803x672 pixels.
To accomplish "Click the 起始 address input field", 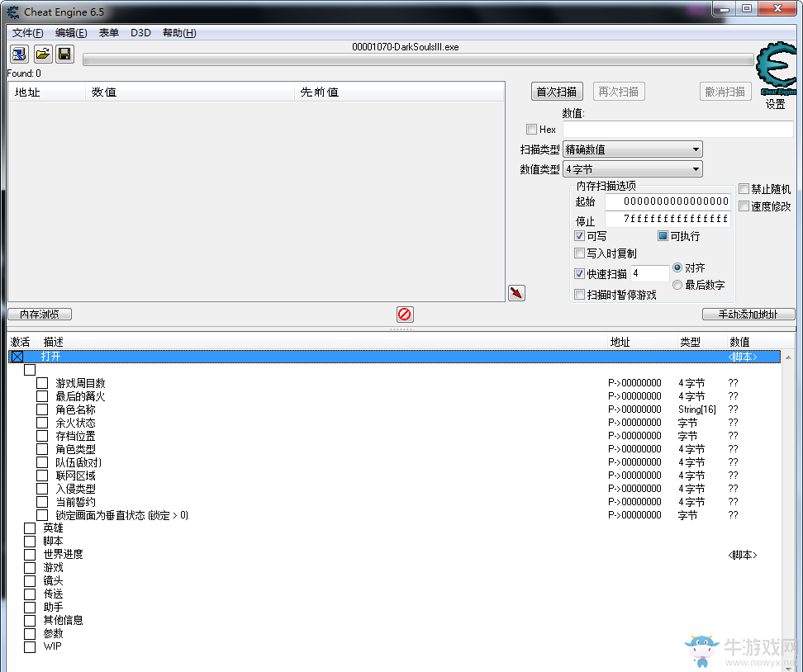I will click(668, 201).
